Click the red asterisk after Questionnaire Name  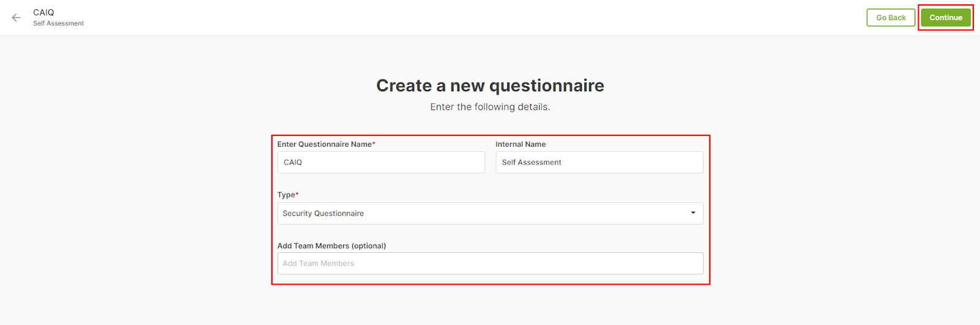[374, 144]
